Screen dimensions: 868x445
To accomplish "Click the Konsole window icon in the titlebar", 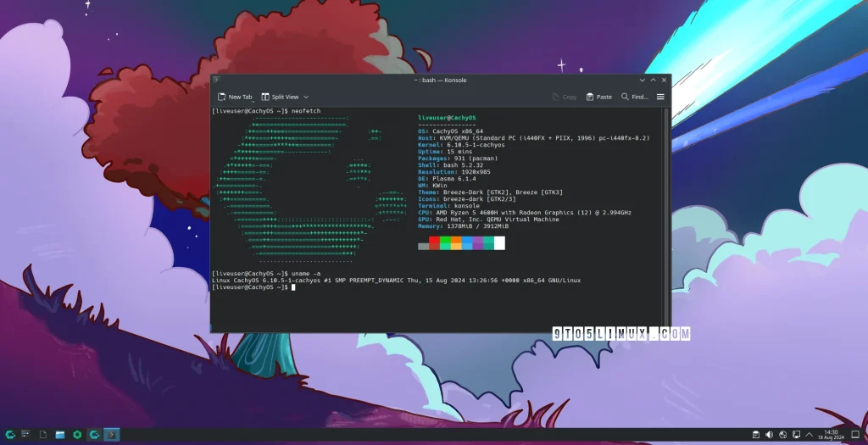I will pyautogui.click(x=217, y=80).
